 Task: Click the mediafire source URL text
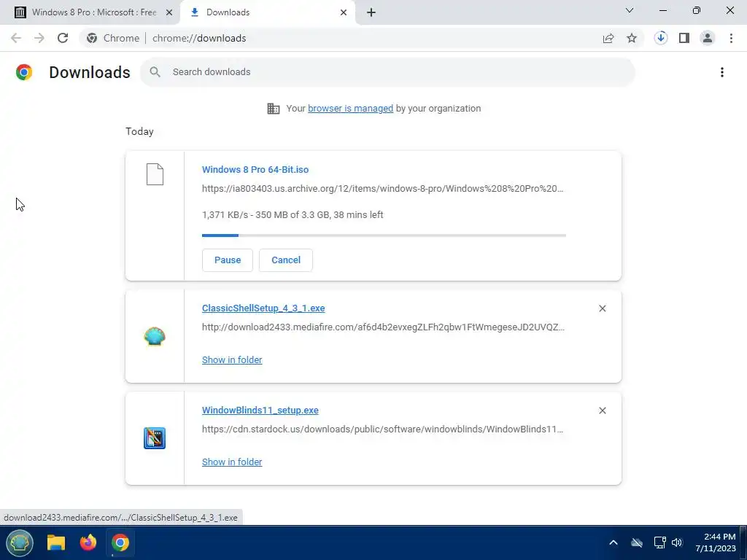click(383, 327)
